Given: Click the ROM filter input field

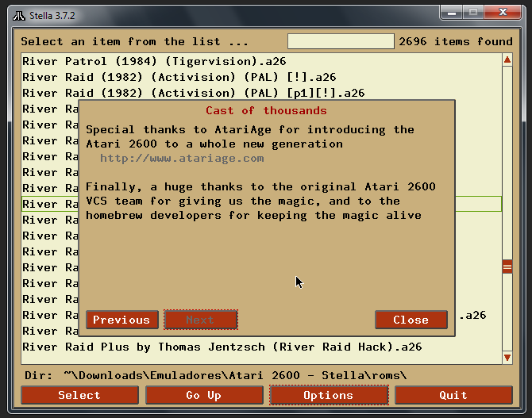Looking at the screenshot, I should pos(341,41).
